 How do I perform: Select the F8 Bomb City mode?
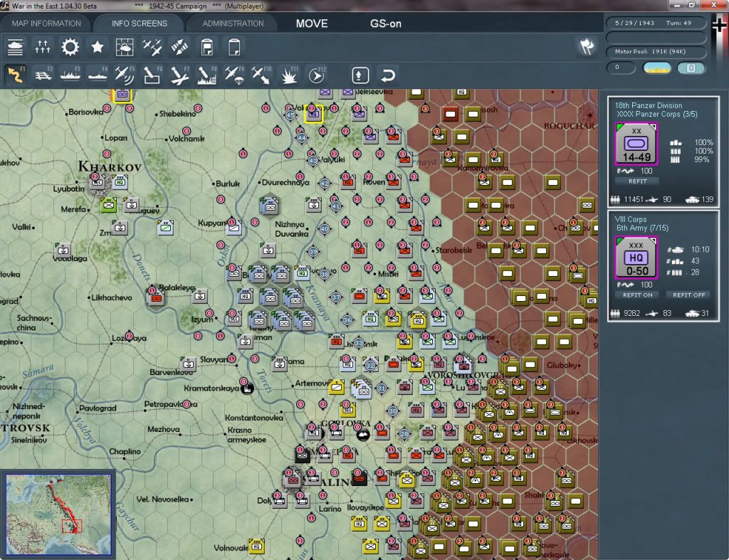(206, 75)
